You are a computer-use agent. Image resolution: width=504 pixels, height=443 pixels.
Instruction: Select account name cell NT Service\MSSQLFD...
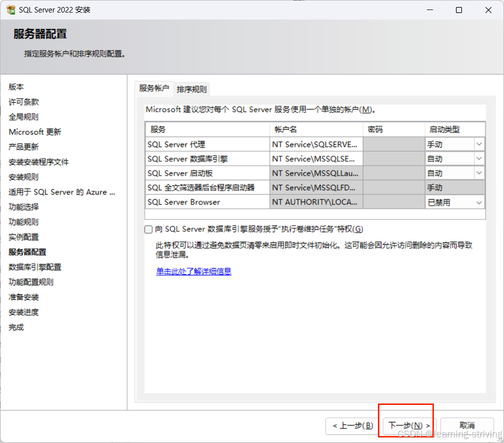[x=316, y=187]
